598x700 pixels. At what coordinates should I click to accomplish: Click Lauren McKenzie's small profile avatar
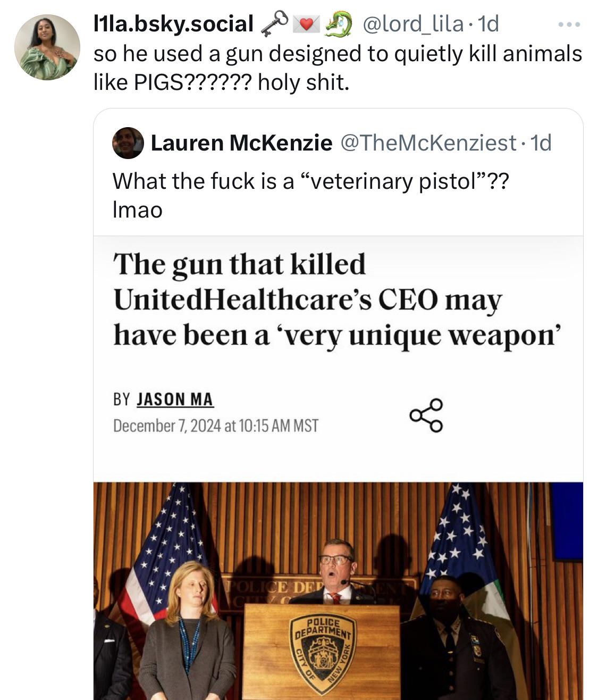128,143
